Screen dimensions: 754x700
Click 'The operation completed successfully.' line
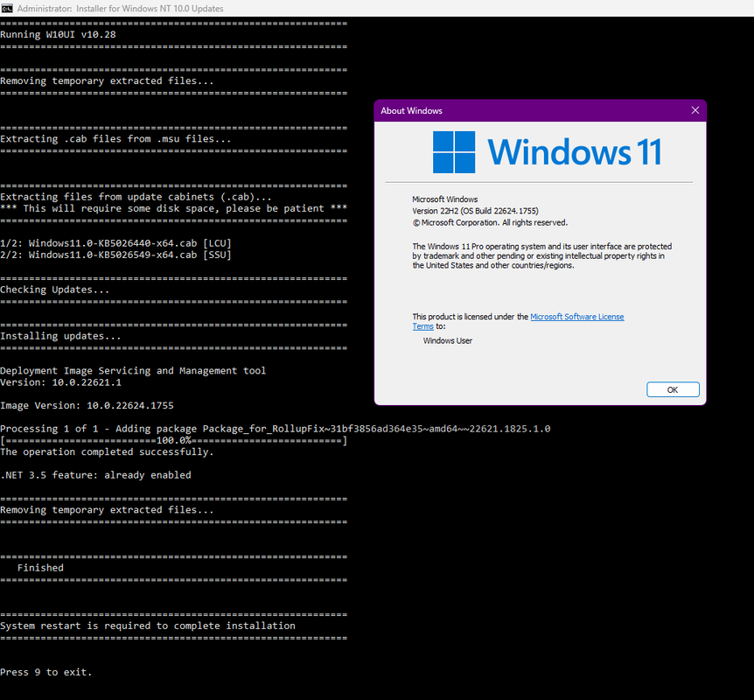tap(107, 452)
